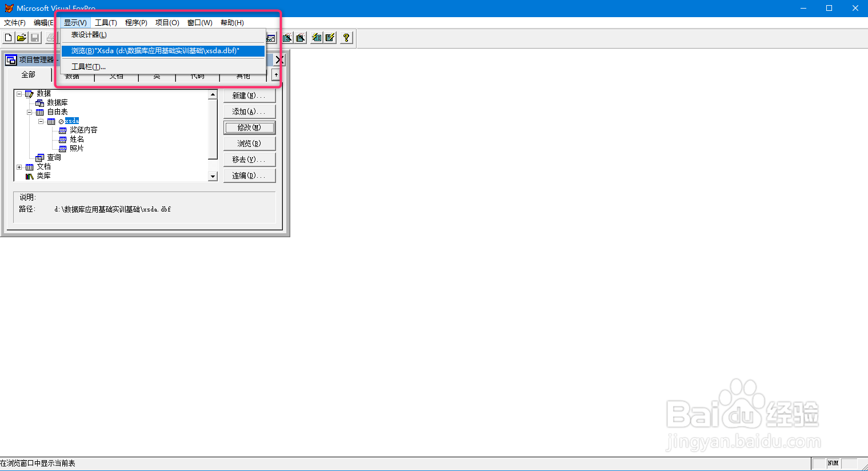Click the 浏览(B) button in Project Manager
Viewport: 868px width, 471px height.
pos(249,143)
